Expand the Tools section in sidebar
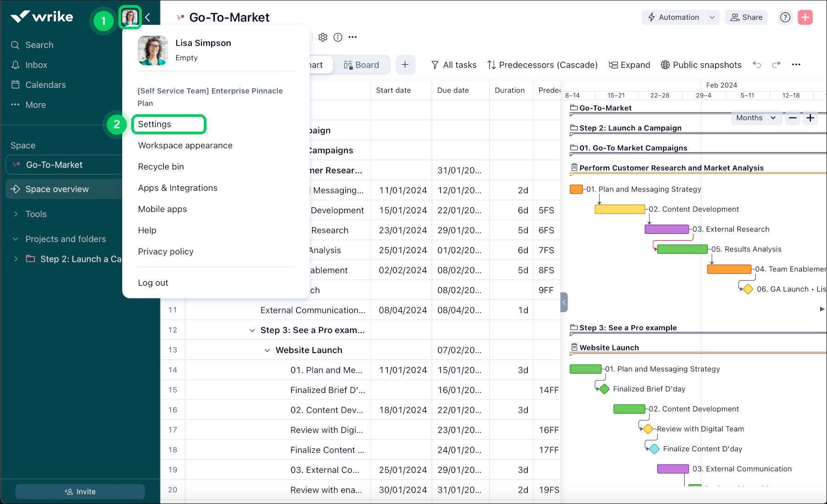827x504 pixels. click(x=16, y=214)
